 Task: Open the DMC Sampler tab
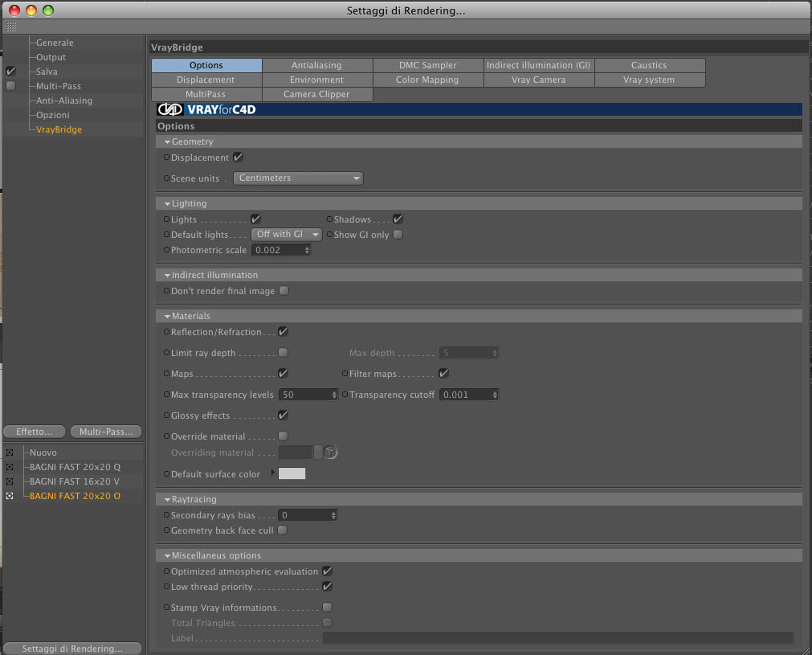point(428,65)
